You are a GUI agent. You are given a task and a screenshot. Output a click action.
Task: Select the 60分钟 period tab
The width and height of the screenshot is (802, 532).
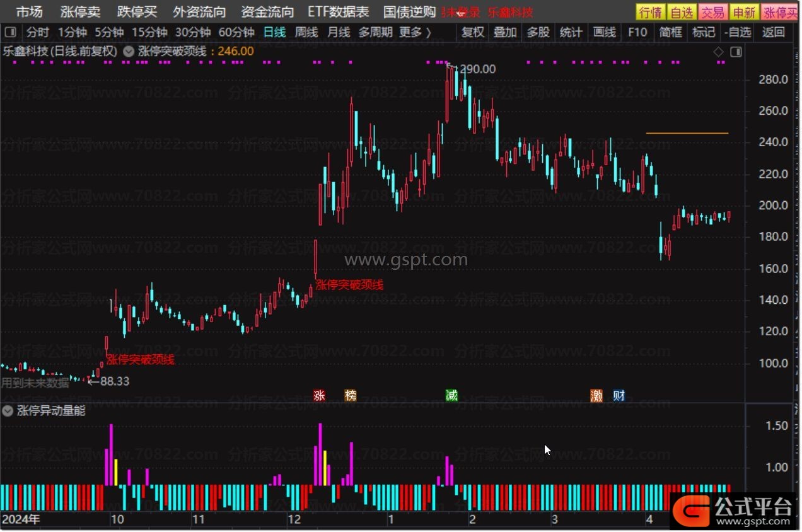[x=236, y=32]
